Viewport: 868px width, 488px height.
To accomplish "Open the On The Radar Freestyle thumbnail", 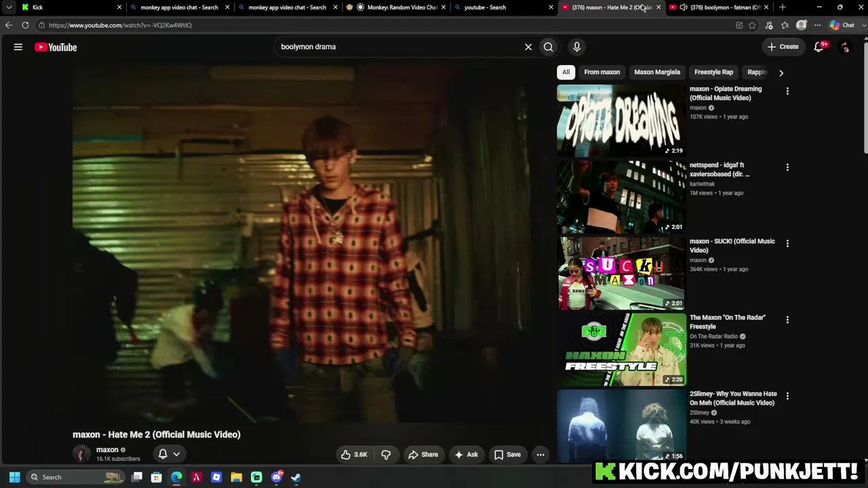I will (x=621, y=349).
